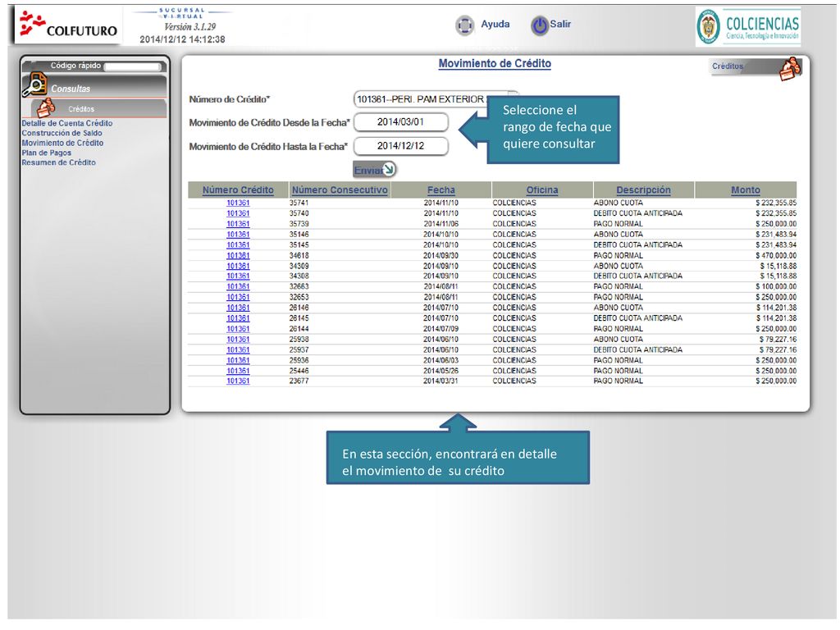Select consecutive number 23677

coord(299,381)
